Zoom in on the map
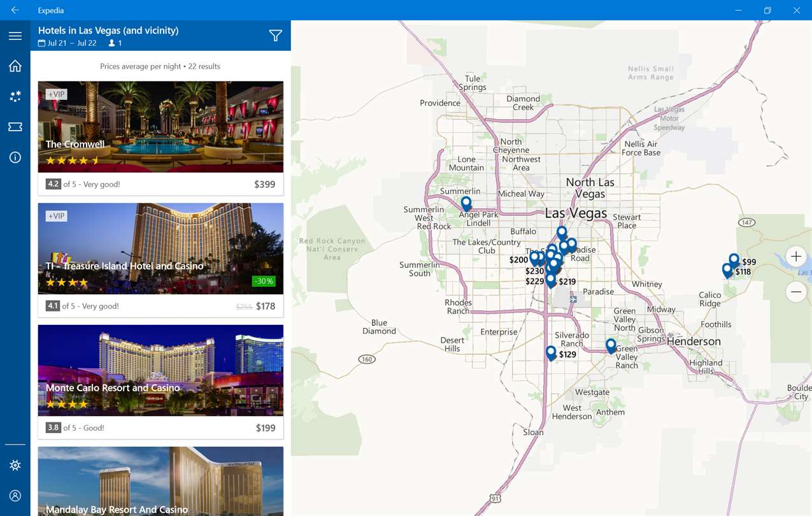 click(795, 257)
